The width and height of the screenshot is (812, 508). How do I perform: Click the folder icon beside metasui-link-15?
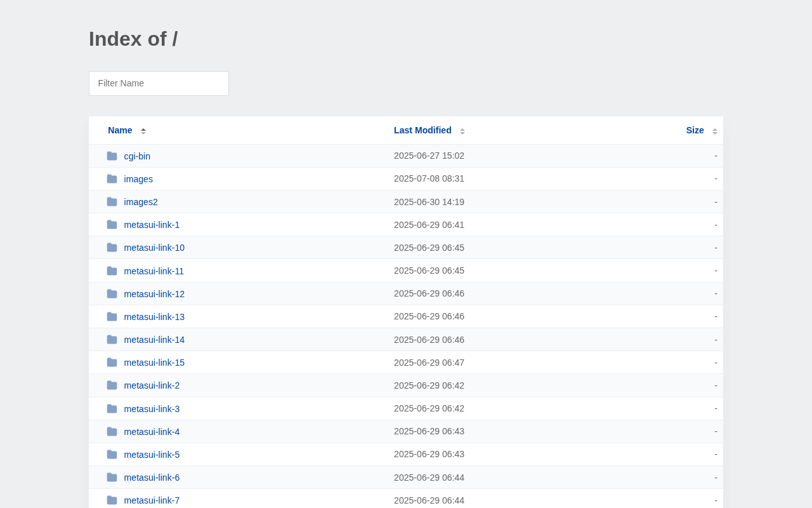click(x=112, y=363)
